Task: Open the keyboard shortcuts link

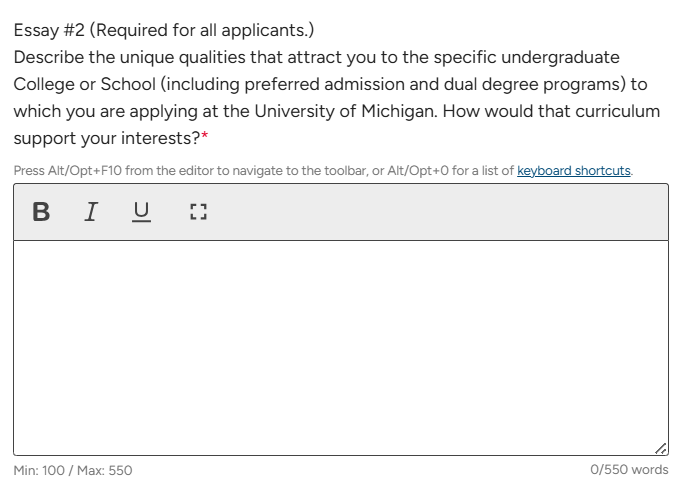Action: 574,170
